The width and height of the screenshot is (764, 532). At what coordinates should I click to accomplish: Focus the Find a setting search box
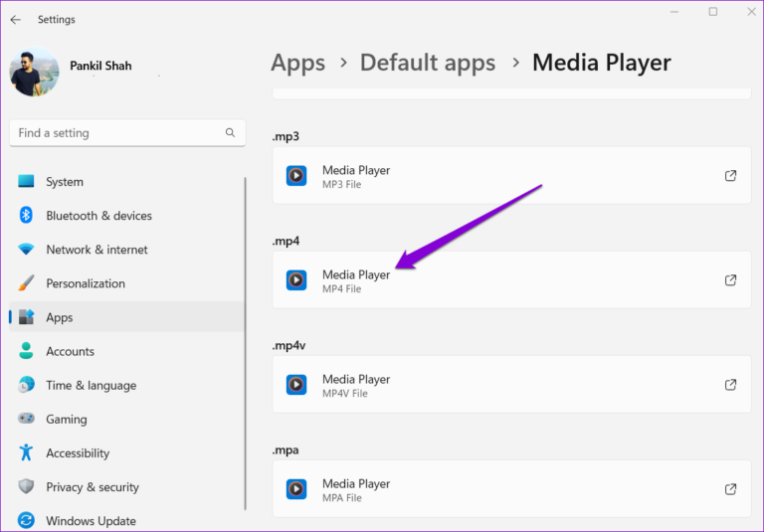click(x=127, y=133)
